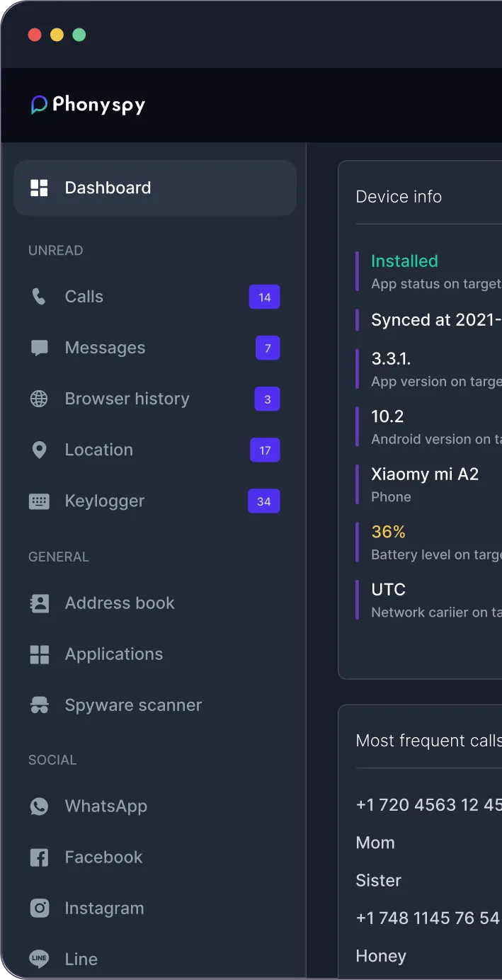Select the Mom frequent call entry
Viewport: 502px width, 980px height.
click(375, 843)
